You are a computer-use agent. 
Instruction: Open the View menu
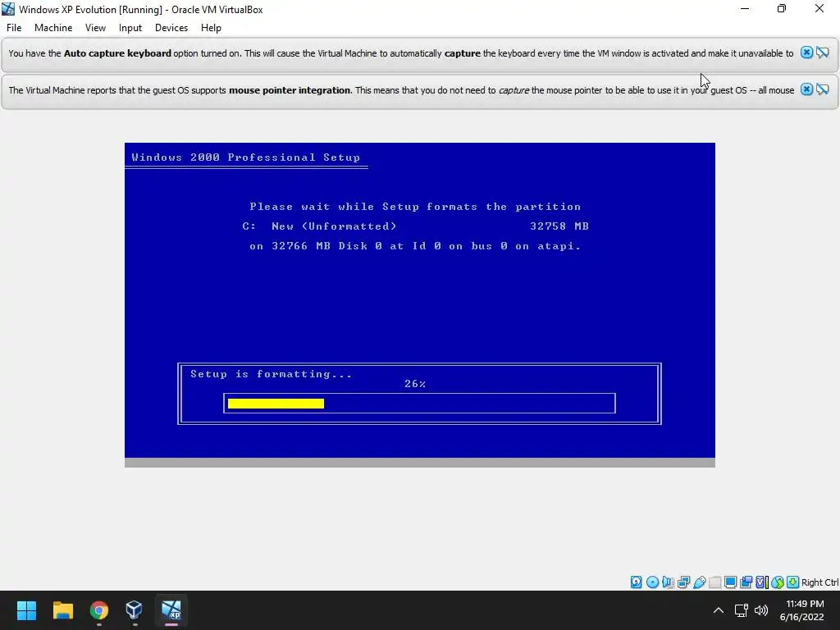click(95, 28)
